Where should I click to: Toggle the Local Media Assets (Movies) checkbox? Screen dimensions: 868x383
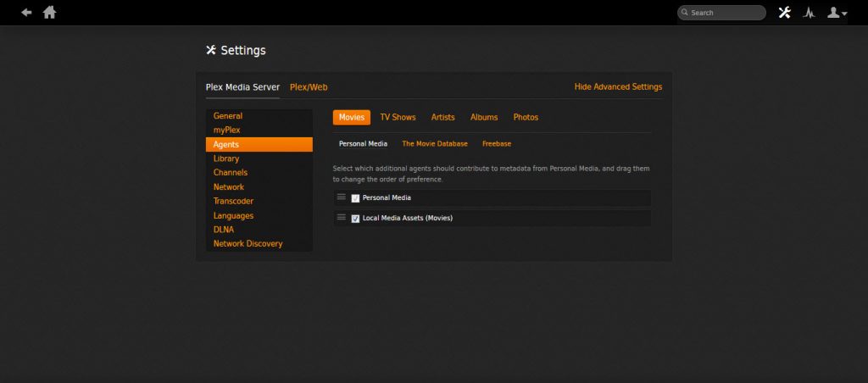pos(355,218)
